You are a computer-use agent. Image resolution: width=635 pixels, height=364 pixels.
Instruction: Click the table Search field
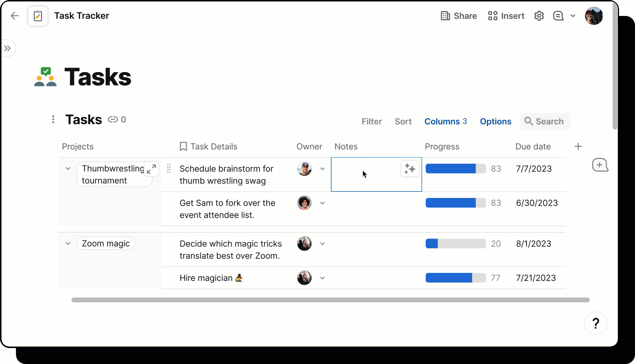point(545,122)
